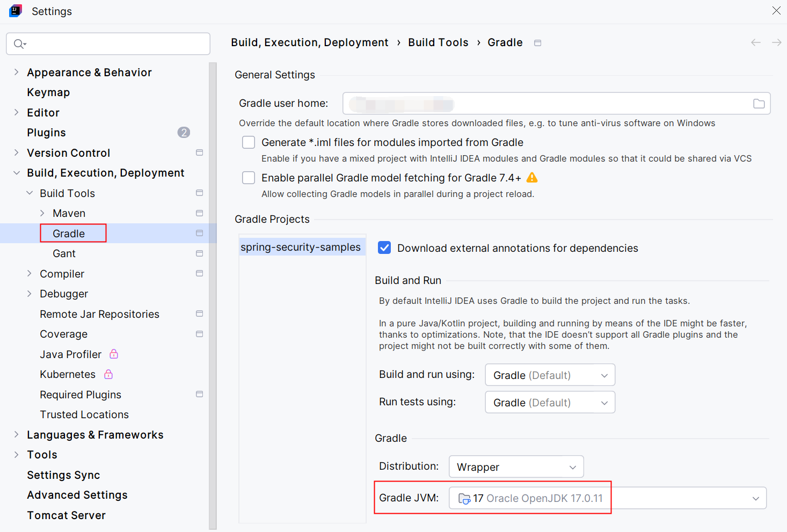787x532 pixels.
Task: Open Advanced Settings page
Action: (77, 495)
